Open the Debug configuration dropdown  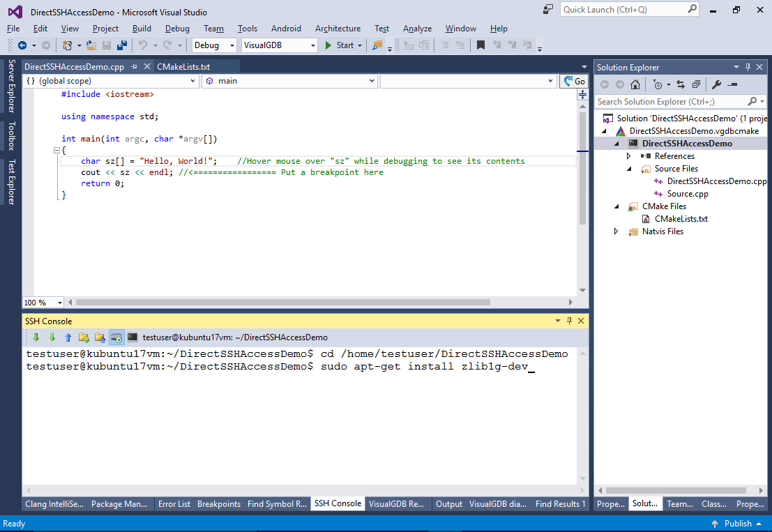(x=232, y=45)
